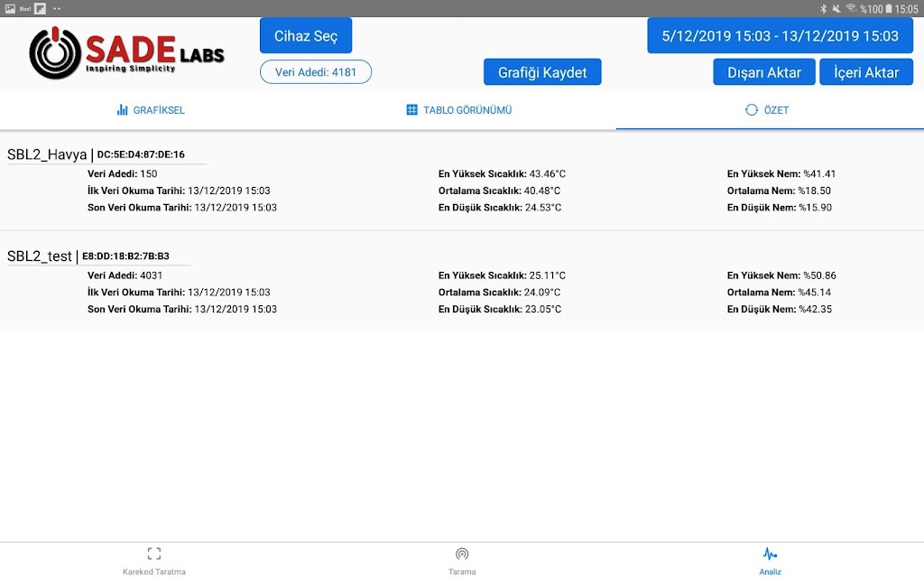Open the gallery notification icon
Viewport: 924px width, 578px height.
10,8
